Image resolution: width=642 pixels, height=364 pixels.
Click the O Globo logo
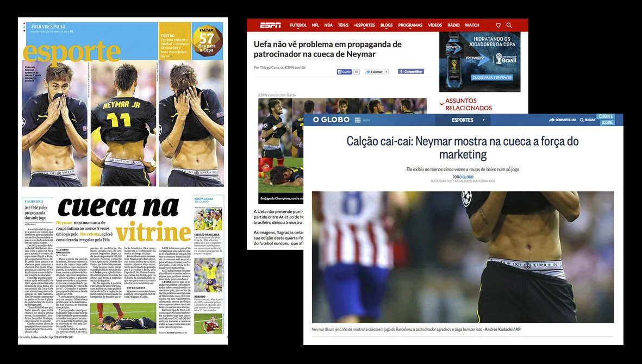coord(331,120)
